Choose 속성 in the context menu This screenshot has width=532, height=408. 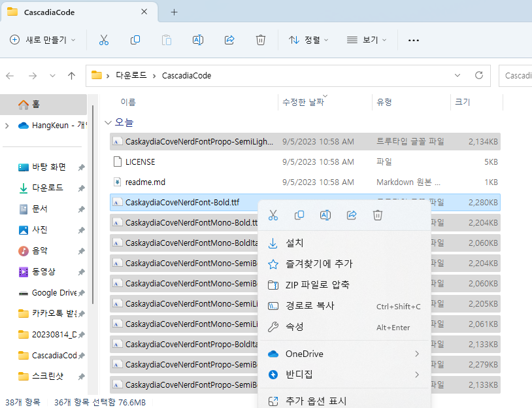pyautogui.click(x=344, y=327)
